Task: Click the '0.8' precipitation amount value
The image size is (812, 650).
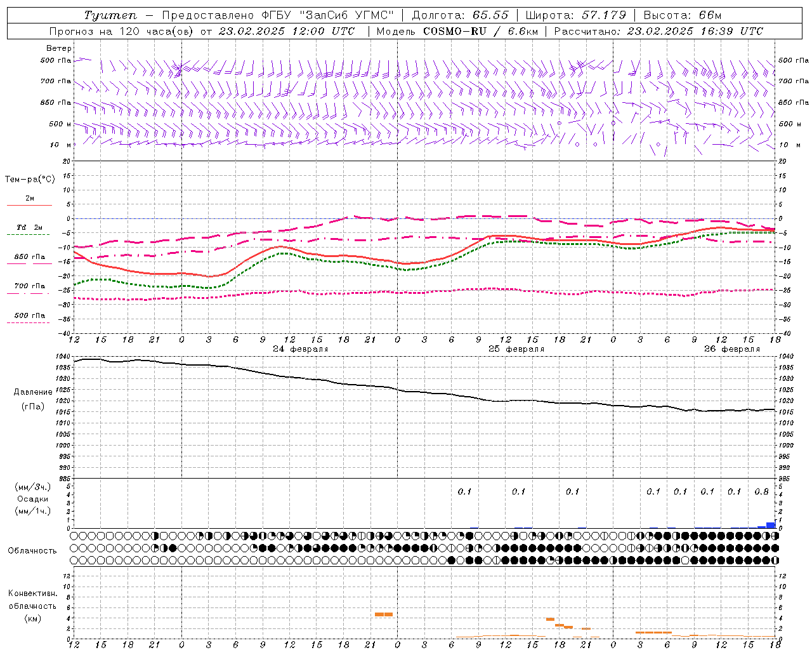Action: (x=761, y=491)
